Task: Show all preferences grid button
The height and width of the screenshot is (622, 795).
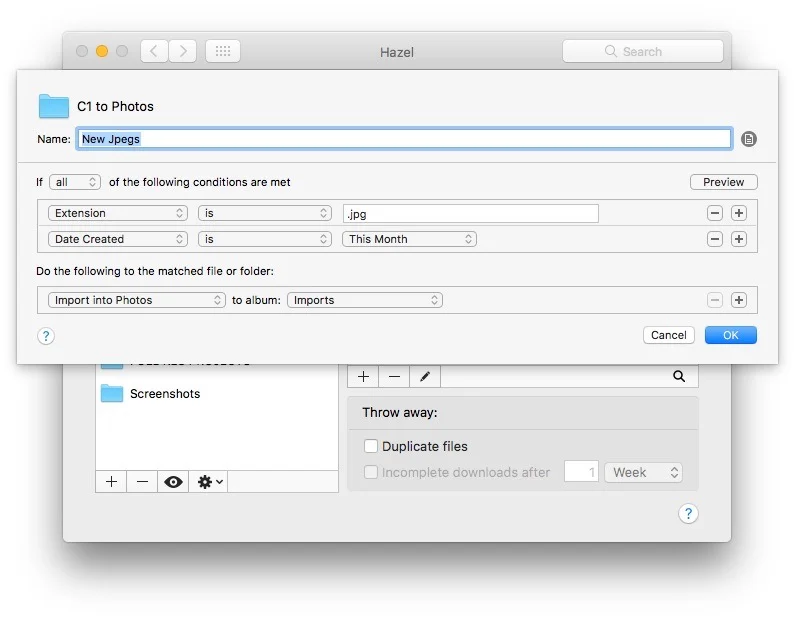Action: [x=223, y=51]
